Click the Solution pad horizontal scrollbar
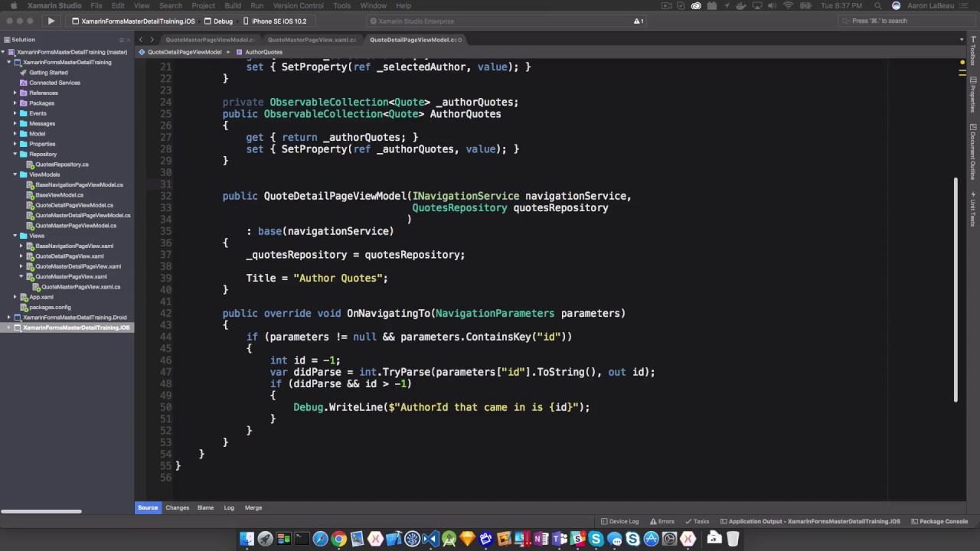 point(41,511)
